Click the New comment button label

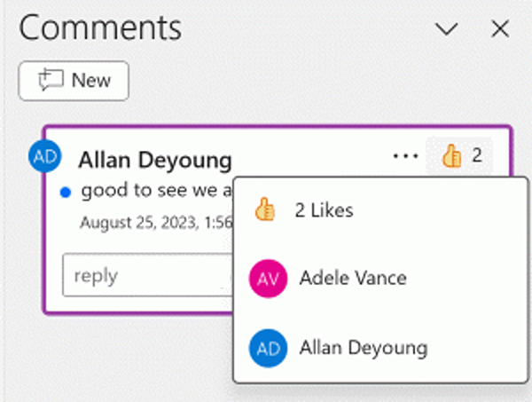pos(91,80)
